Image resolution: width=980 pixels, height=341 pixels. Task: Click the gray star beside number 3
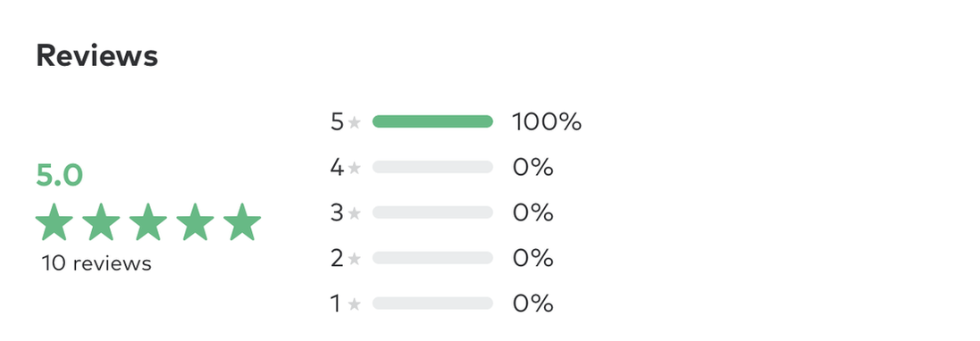pos(355,213)
